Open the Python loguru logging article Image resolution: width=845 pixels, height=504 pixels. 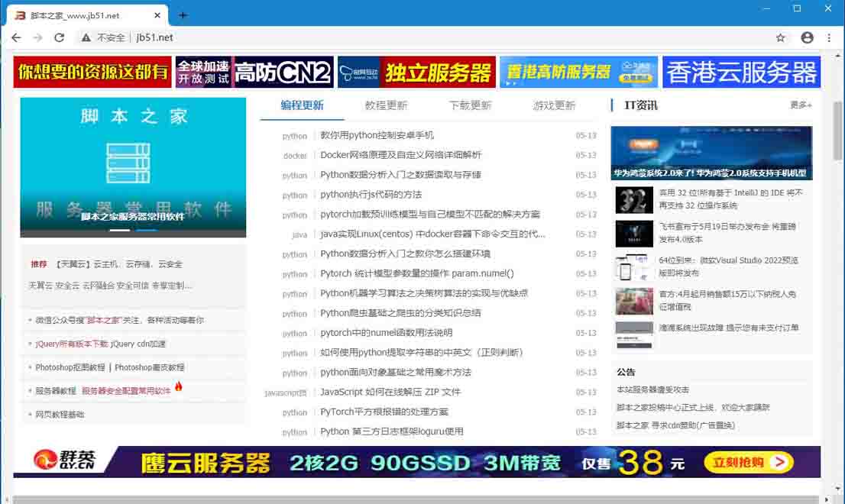[x=392, y=431]
